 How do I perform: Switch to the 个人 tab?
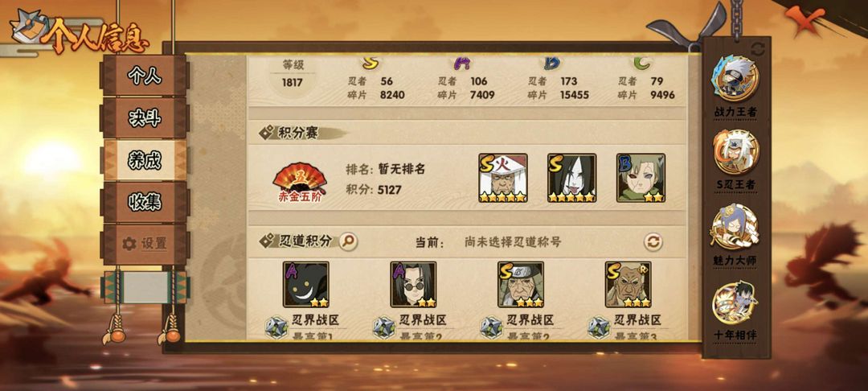[145, 76]
